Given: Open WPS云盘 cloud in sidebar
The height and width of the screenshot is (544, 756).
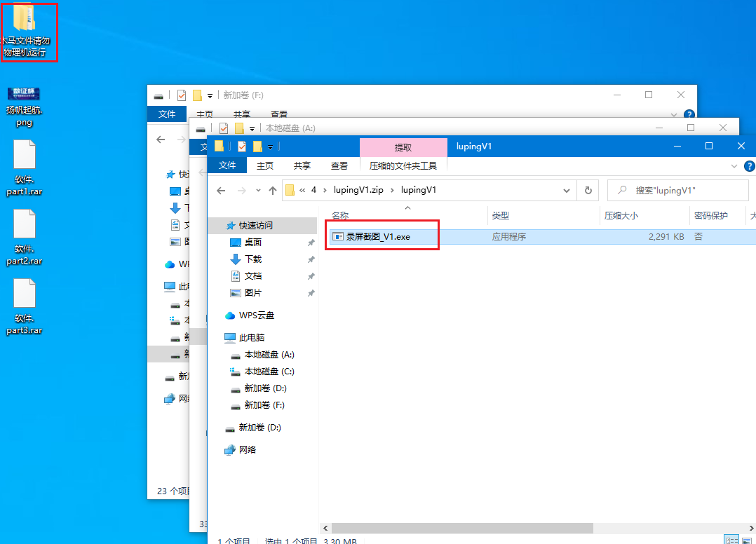Looking at the screenshot, I should pyautogui.click(x=256, y=315).
